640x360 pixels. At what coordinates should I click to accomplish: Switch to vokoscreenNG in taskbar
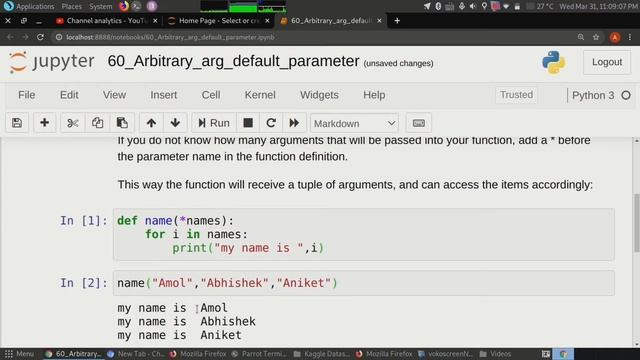[x=445, y=354]
